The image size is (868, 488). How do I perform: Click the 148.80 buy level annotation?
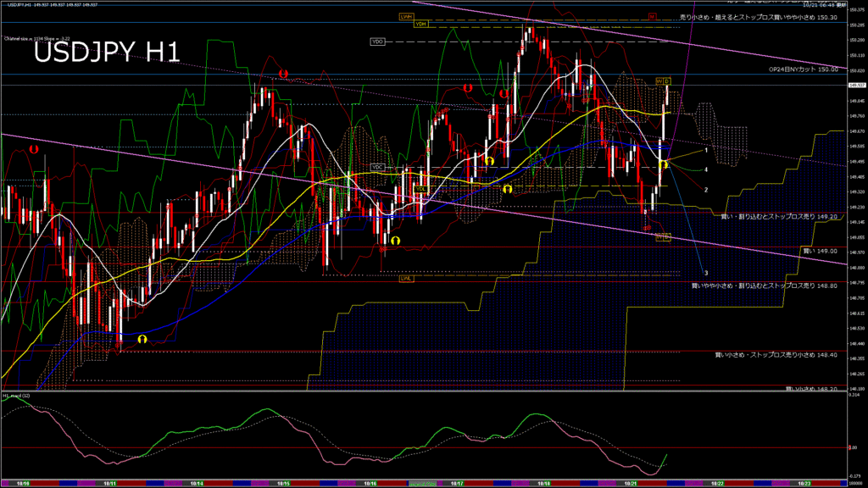[764, 286]
